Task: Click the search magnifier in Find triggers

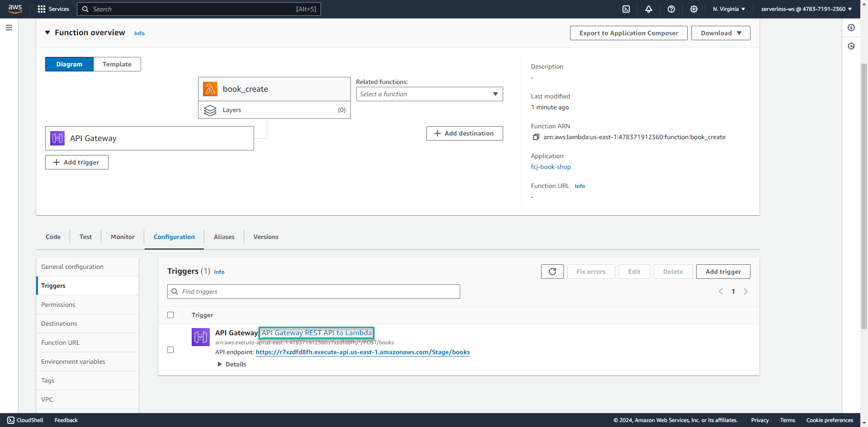Action: pyautogui.click(x=175, y=291)
